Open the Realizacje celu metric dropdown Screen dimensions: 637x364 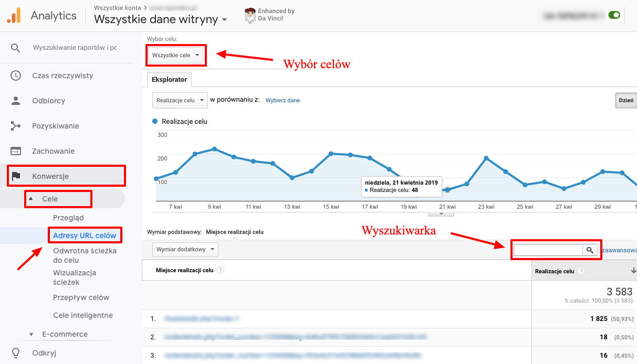pyautogui.click(x=180, y=100)
